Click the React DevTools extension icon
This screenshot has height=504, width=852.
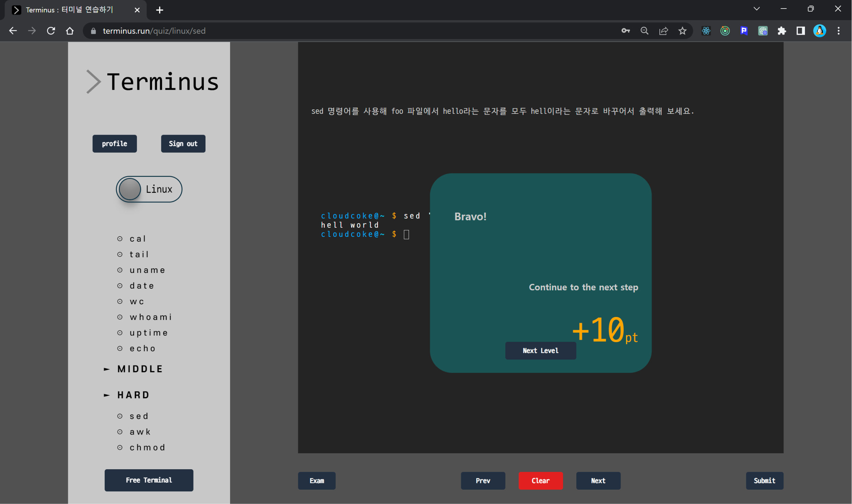click(706, 31)
